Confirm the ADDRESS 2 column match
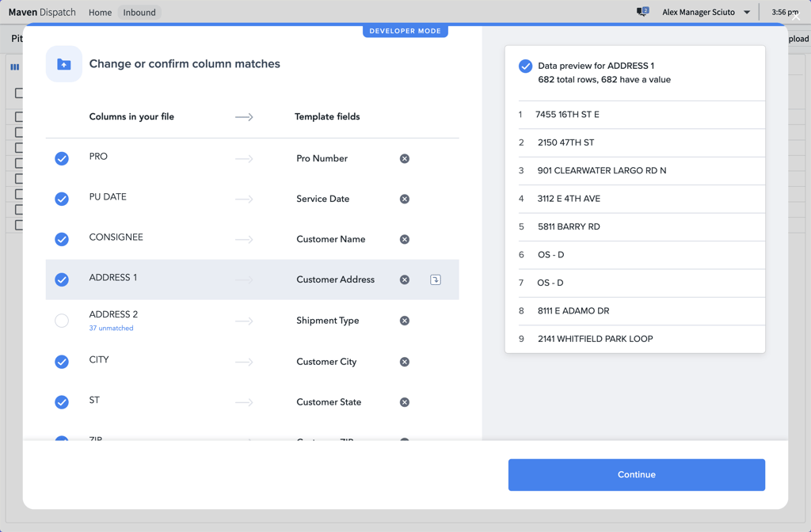This screenshot has width=811, height=532. 62,321
